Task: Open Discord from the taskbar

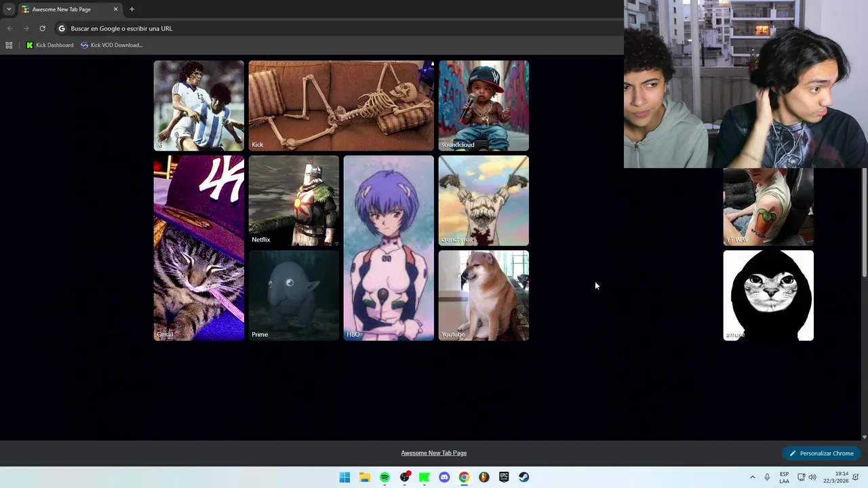Action: click(444, 477)
